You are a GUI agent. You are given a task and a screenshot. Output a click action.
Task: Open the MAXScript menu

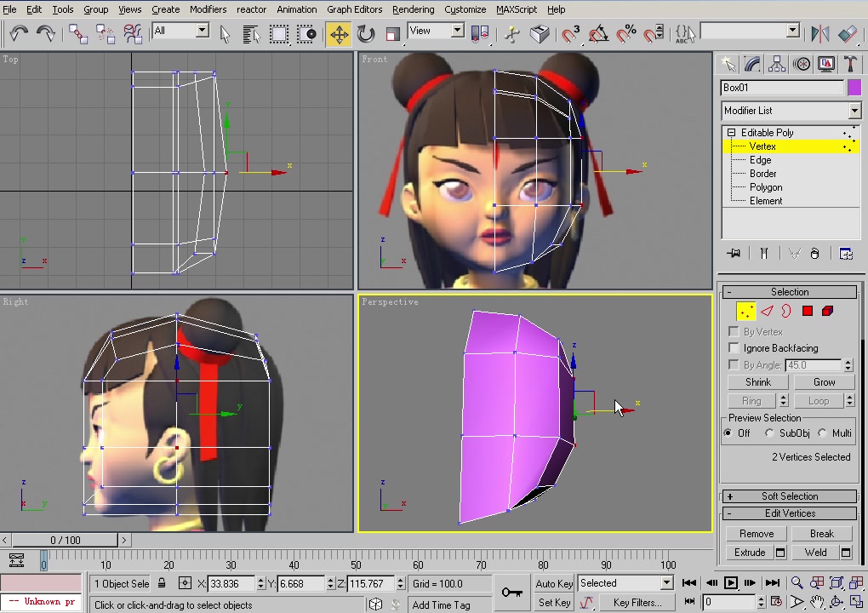[516, 9]
